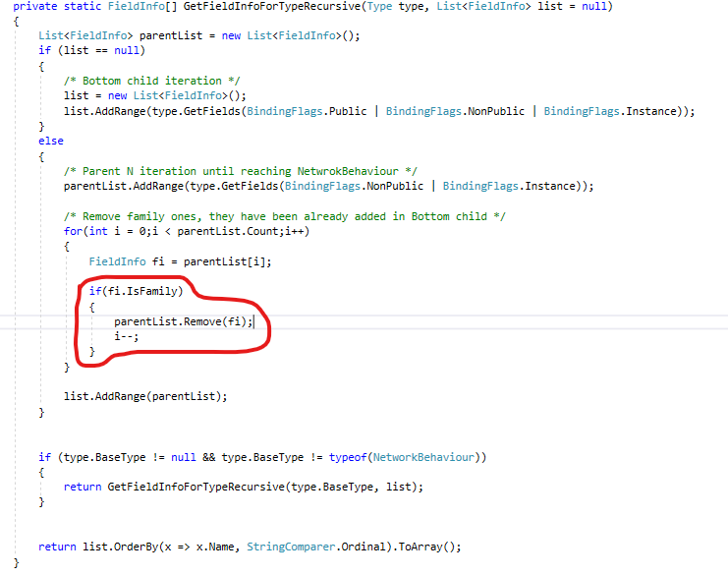The height and width of the screenshot is (576, 728).
Task: Click 'list = new List<FieldInfo>();' line
Action: pos(155,95)
